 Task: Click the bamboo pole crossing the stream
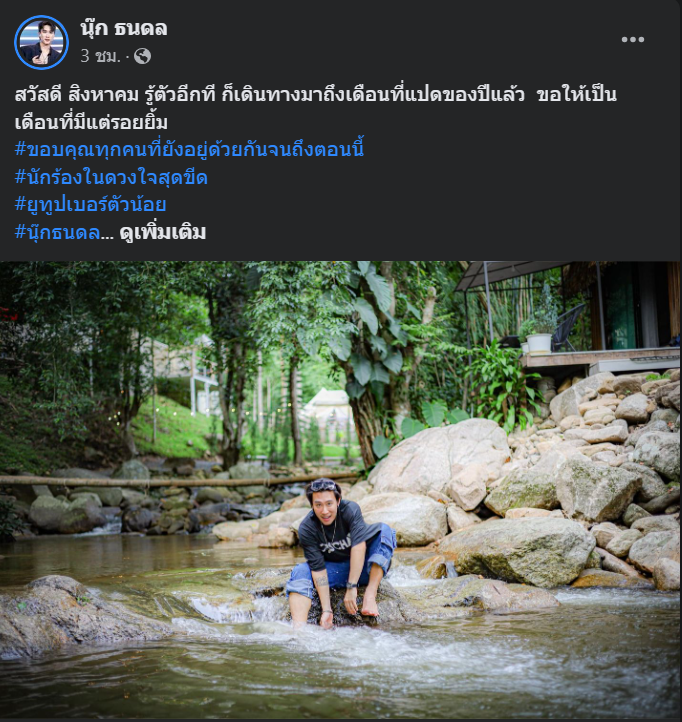tap(177, 480)
